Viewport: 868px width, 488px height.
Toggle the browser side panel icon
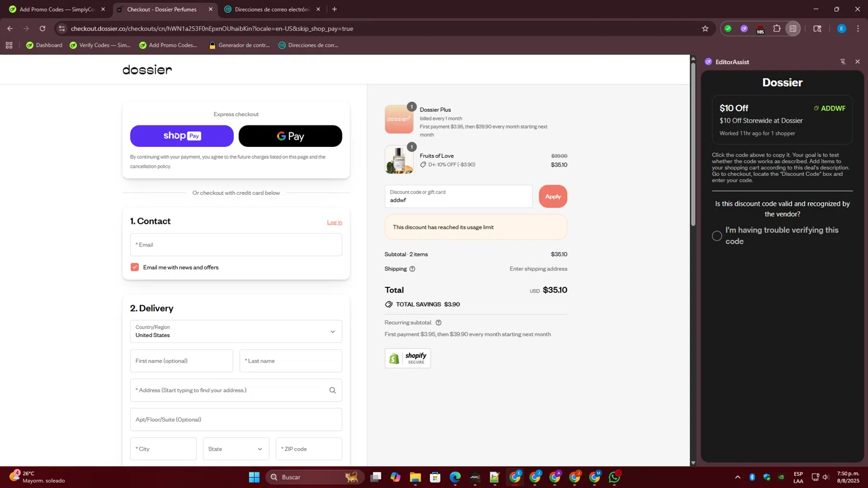click(793, 28)
